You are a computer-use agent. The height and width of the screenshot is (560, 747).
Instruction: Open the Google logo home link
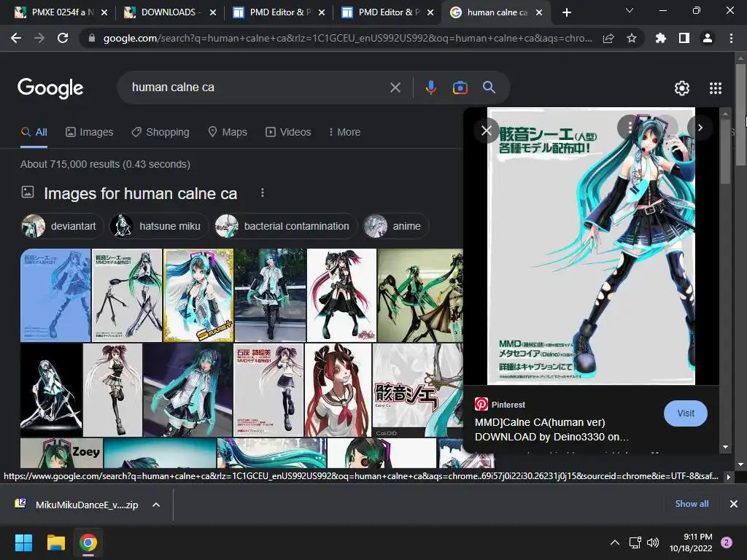point(50,88)
